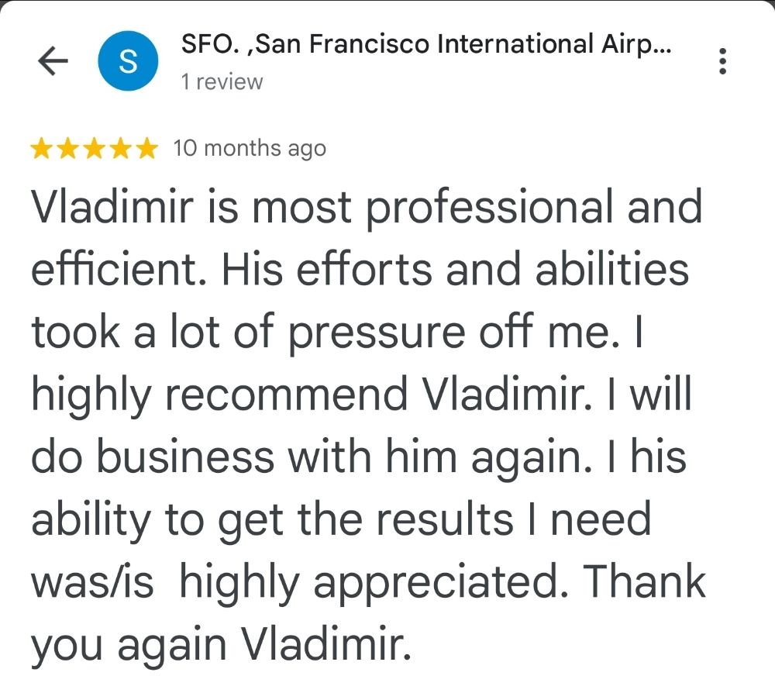Select the fifth rating star
This screenshot has height=700, width=775.
[146, 147]
